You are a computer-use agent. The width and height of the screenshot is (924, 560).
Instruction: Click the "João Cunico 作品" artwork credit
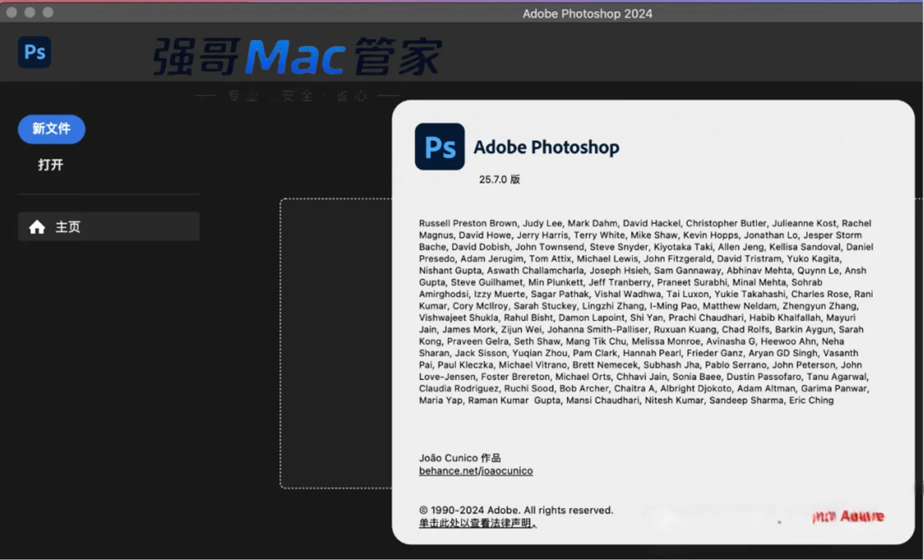pos(460,458)
